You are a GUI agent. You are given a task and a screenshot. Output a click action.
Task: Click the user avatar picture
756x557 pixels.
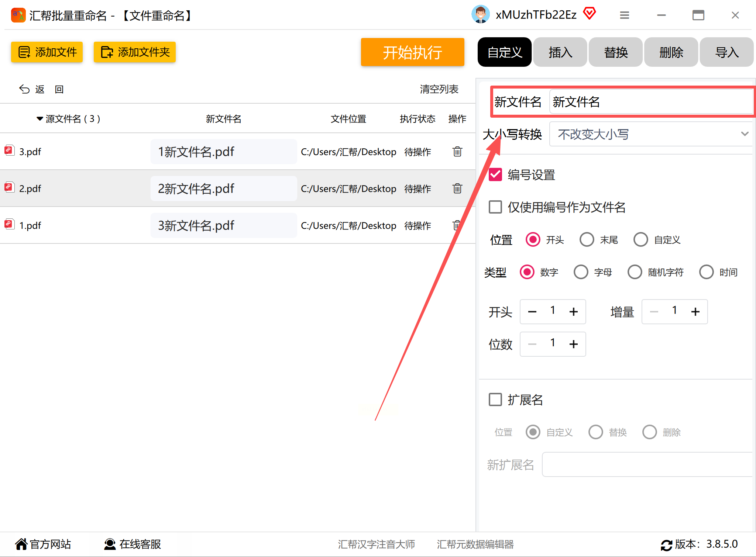tap(480, 15)
